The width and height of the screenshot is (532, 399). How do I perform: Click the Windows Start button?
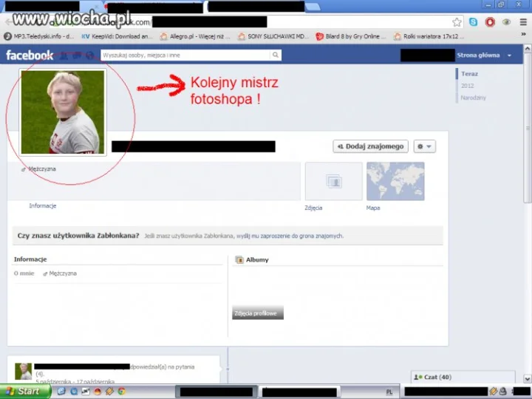click(x=25, y=391)
